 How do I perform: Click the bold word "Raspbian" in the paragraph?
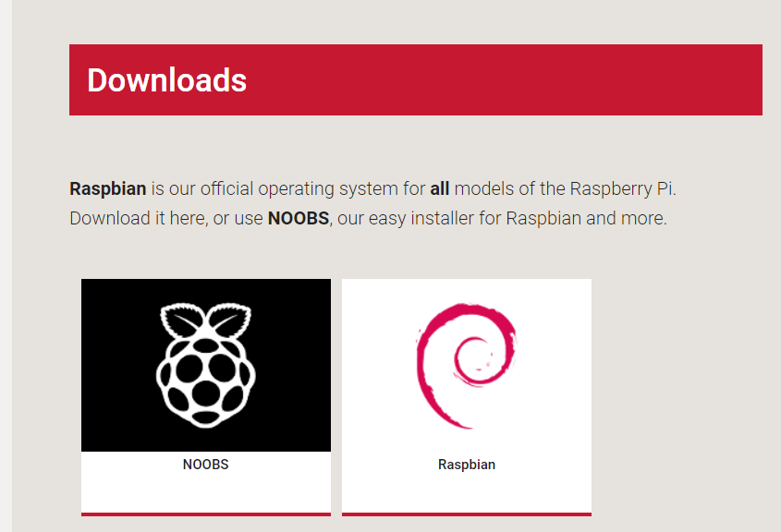pos(107,189)
